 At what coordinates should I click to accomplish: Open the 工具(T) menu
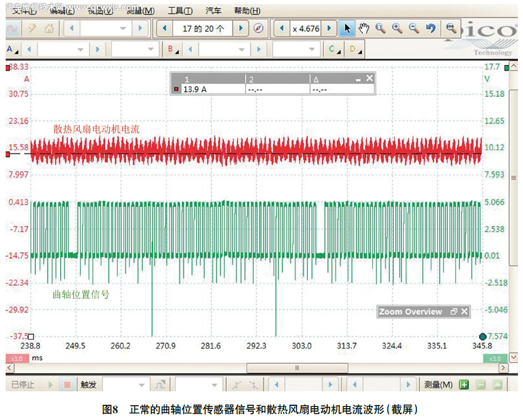[x=180, y=11]
